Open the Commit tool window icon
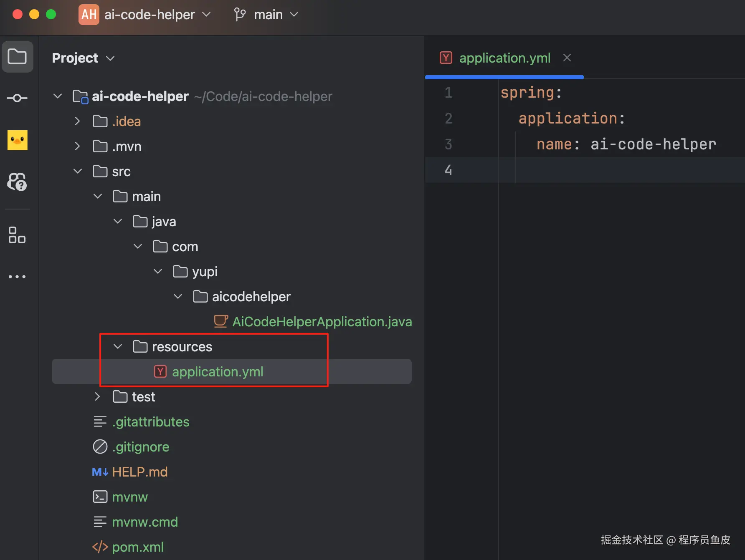The width and height of the screenshot is (745, 560). coord(17,98)
